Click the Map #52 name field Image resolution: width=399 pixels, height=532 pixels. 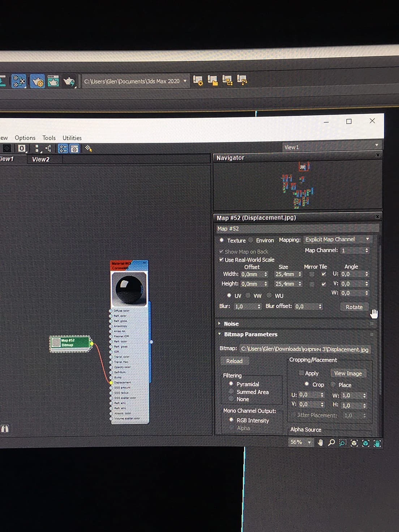coord(297,228)
